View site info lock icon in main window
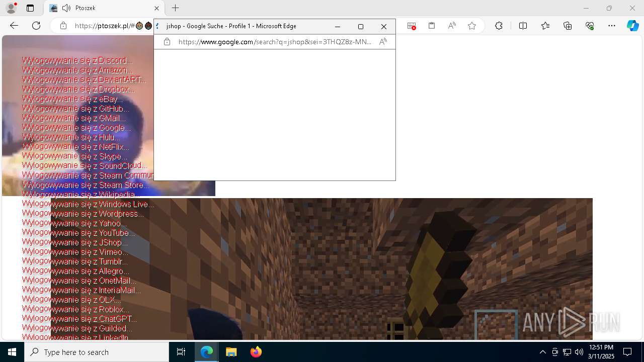 (x=63, y=26)
